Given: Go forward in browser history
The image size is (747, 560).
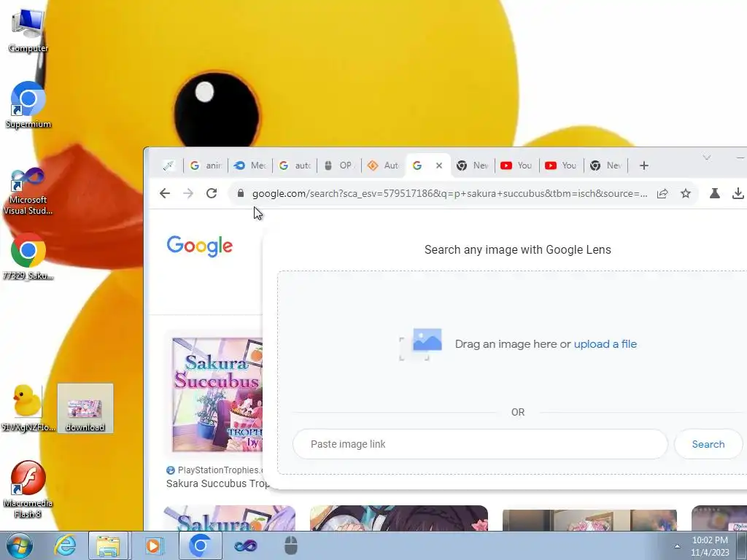Looking at the screenshot, I should pos(188,193).
